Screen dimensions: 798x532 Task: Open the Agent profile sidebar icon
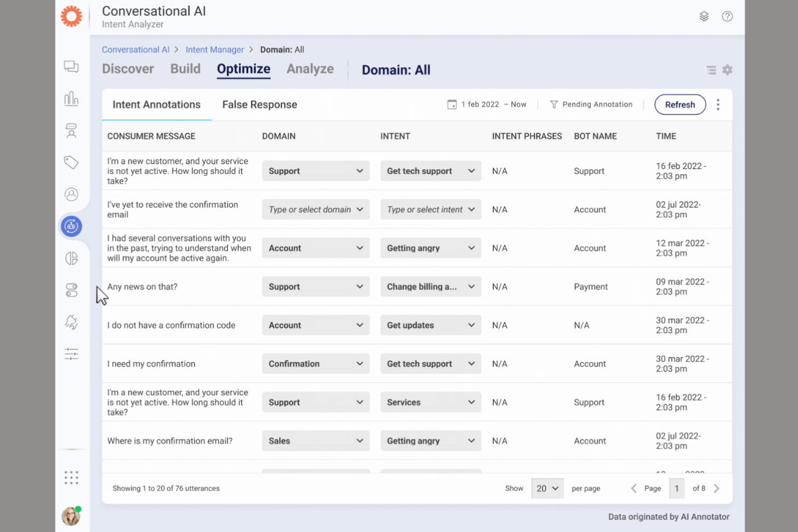coord(71,195)
